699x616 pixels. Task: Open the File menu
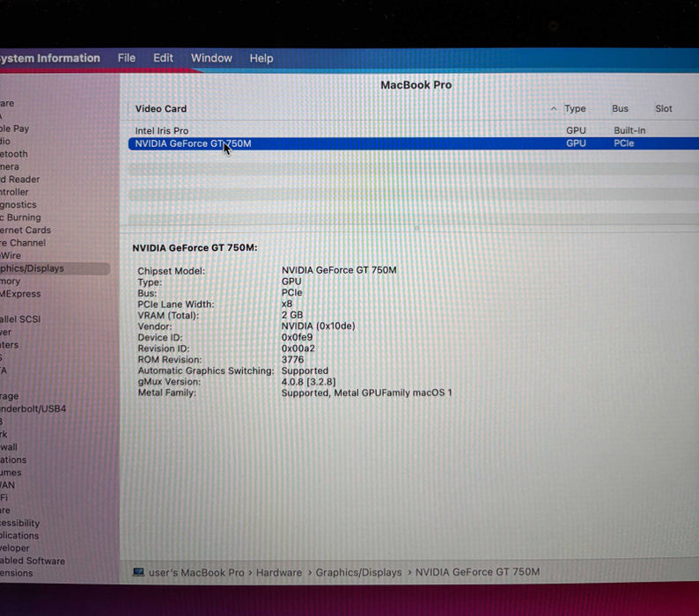pyautogui.click(x=127, y=58)
